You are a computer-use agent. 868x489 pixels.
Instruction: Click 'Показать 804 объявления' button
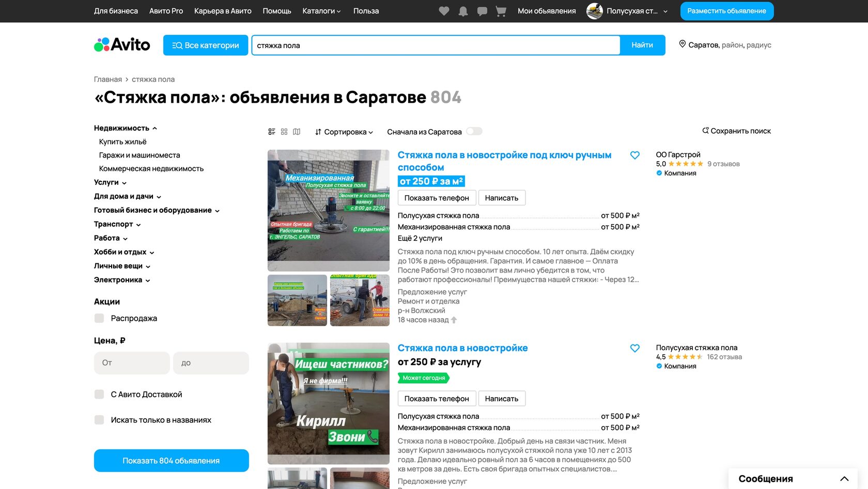click(x=172, y=461)
